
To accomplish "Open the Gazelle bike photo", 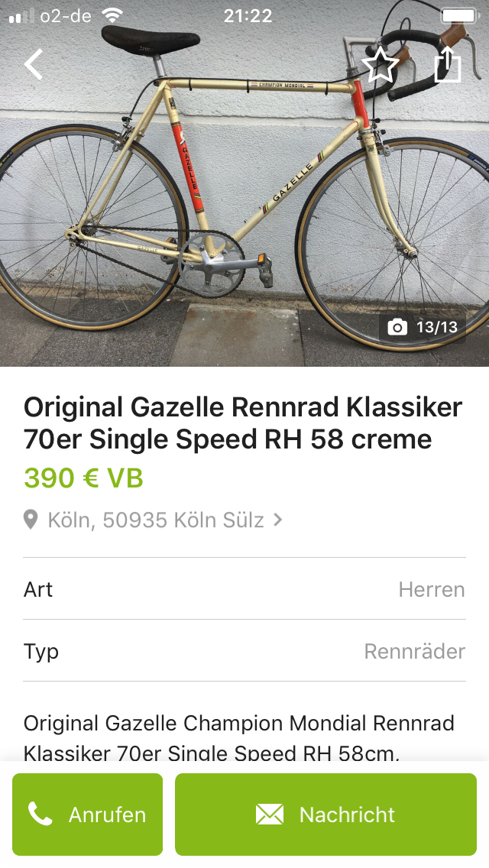I will pyautogui.click(x=244, y=183).
